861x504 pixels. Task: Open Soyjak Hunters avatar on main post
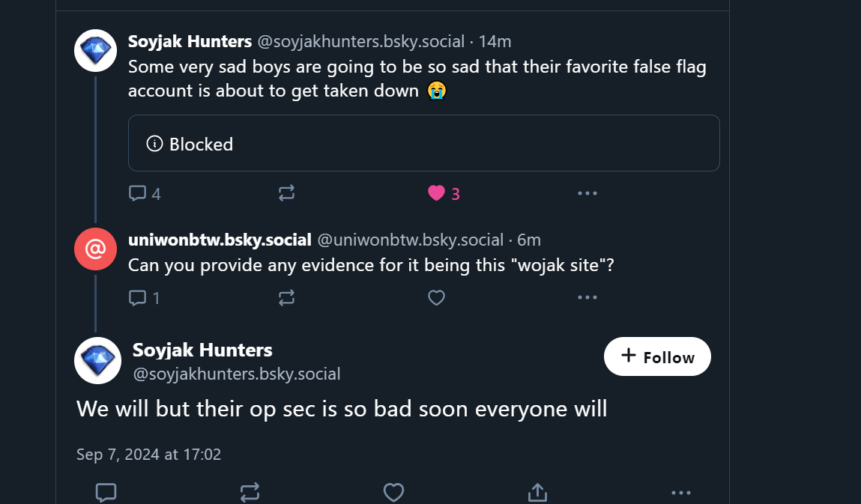point(97,359)
